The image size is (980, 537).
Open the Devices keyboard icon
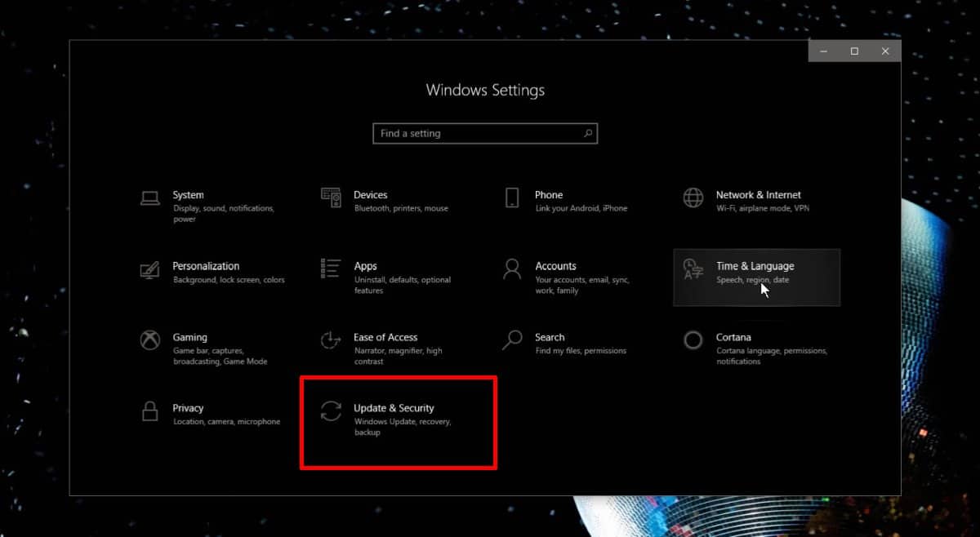tap(331, 197)
